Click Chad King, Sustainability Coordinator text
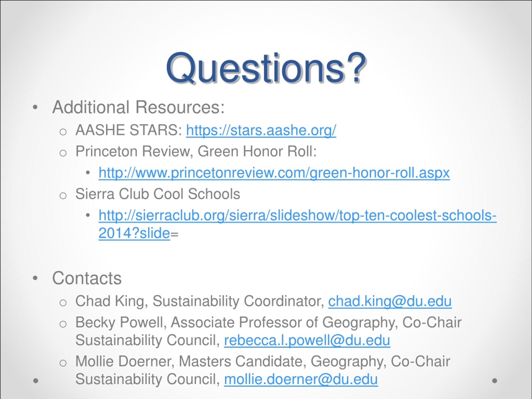The image size is (532, 399). point(200,301)
